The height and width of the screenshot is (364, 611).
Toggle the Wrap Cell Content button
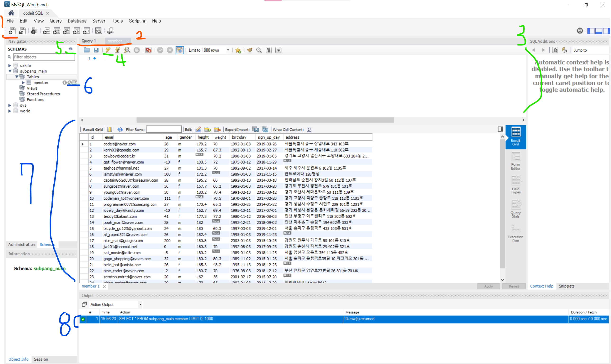click(309, 130)
